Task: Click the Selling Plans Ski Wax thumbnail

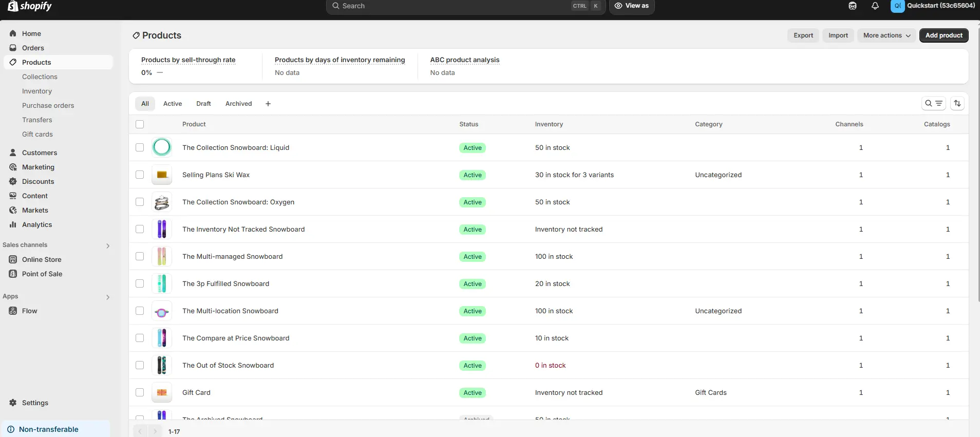Action: 162,175
